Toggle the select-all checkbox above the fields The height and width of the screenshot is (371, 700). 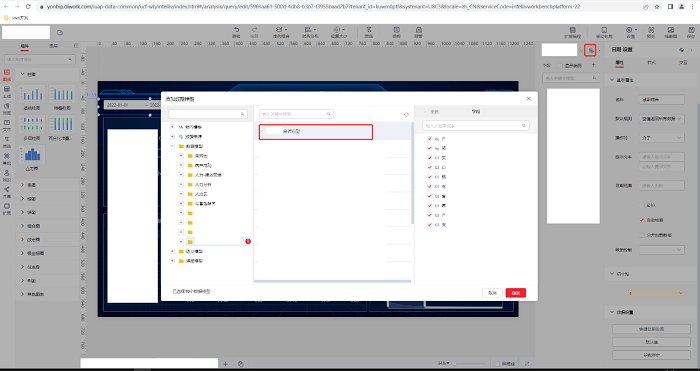click(x=425, y=112)
